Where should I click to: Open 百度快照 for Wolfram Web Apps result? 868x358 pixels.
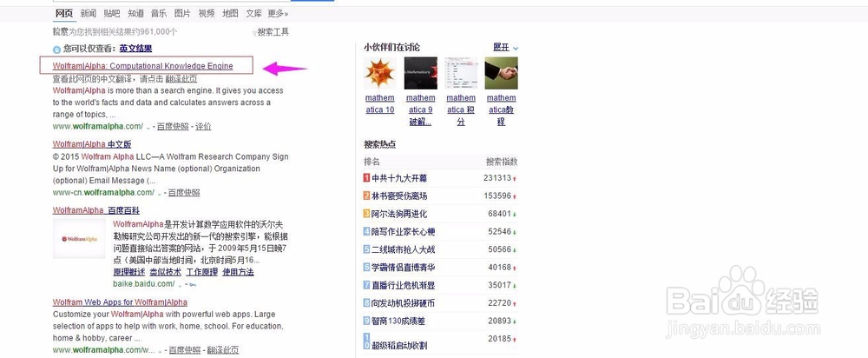tap(184, 349)
